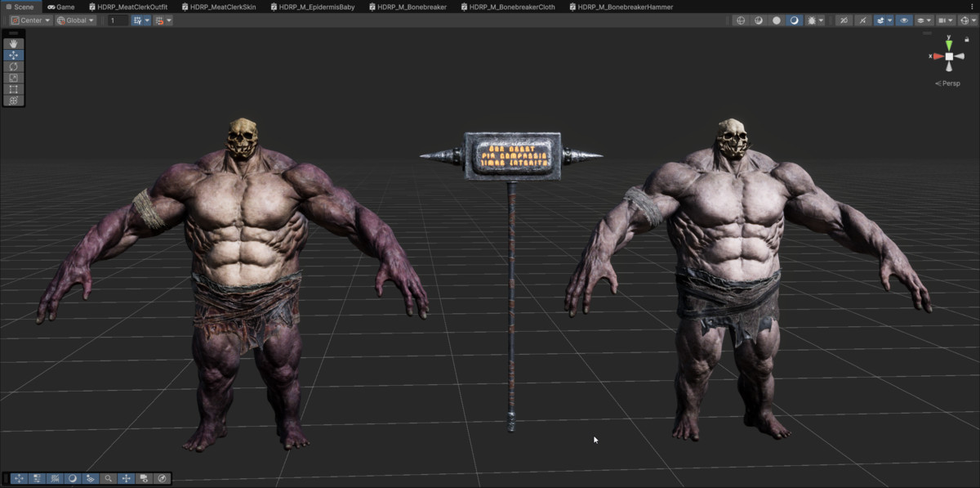Image resolution: width=980 pixels, height=488 pixels.
Task: Open the Global handle rotation dropdown
Action: click(x=76, y=20)
